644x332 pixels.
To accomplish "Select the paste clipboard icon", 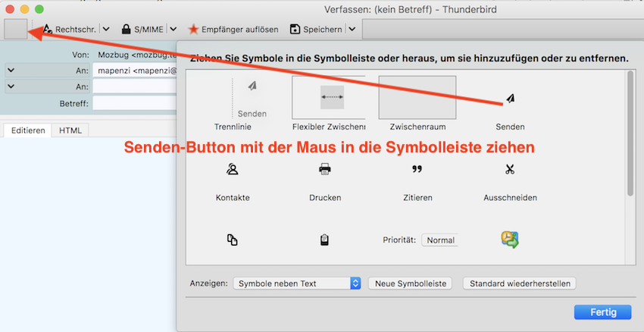I will pyautogui.click(x=325, y=240).
